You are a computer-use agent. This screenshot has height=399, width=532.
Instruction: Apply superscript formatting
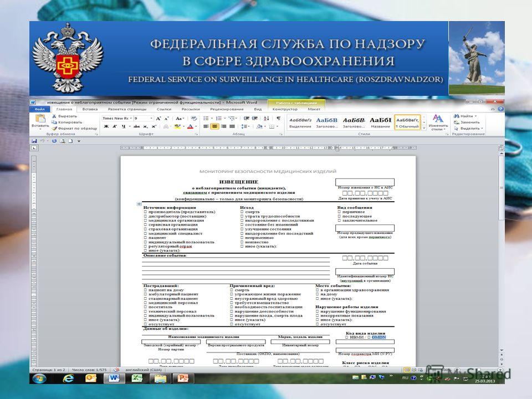click(154, 126)
